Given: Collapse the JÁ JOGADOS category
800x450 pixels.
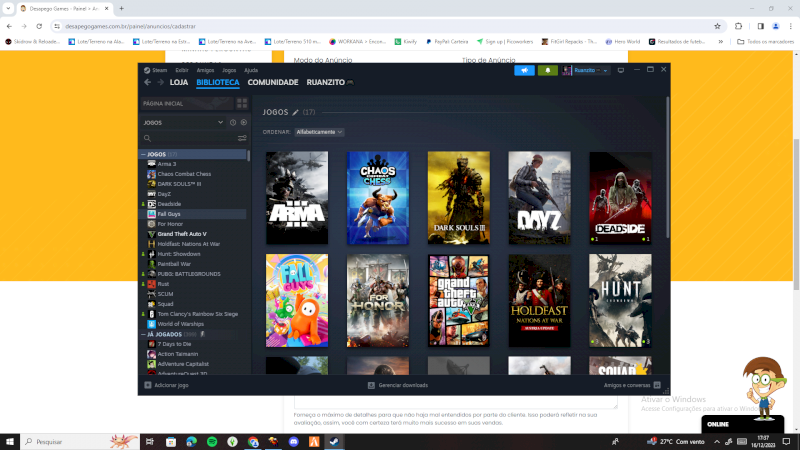Looking at the screenshot, I should coord(142,333).
